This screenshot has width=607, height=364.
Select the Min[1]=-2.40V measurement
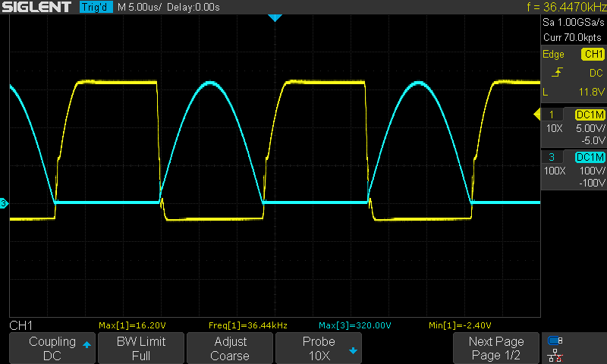(460, 325)
